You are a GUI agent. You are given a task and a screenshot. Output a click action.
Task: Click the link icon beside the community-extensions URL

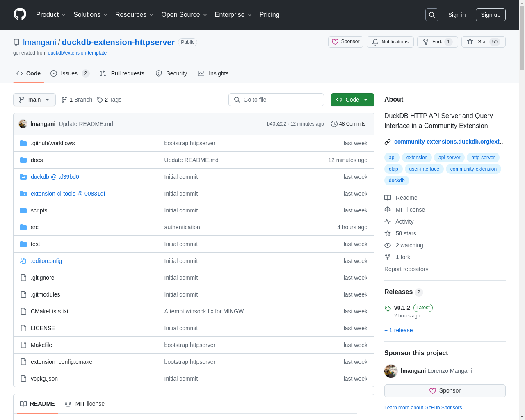click(388, 142)
